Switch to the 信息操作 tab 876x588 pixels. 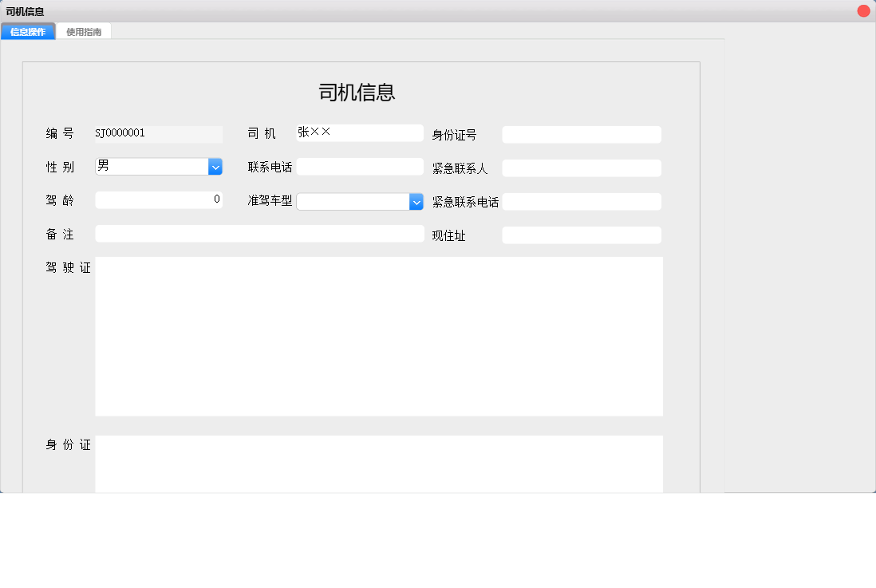click(28, 32)
